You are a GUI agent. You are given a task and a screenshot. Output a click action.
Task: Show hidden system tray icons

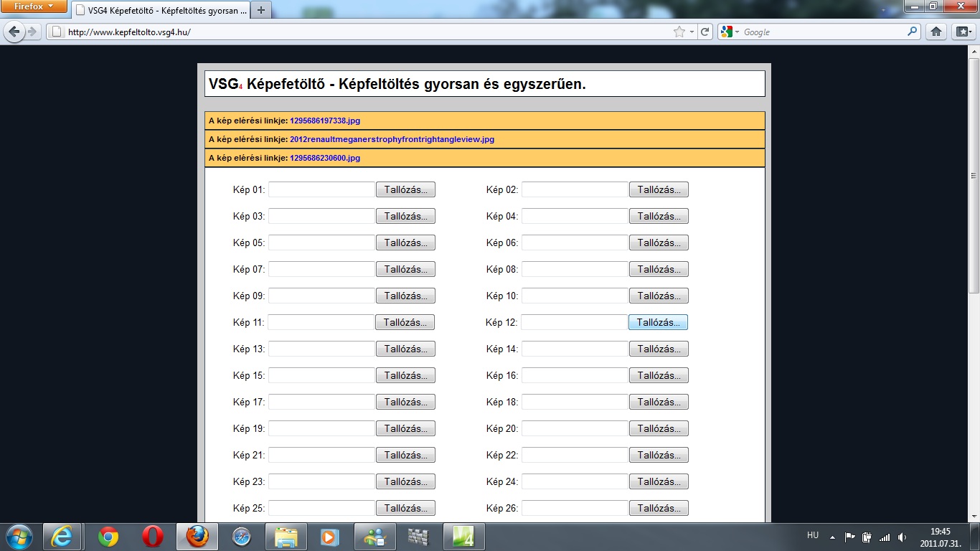(x=832, y=537)
